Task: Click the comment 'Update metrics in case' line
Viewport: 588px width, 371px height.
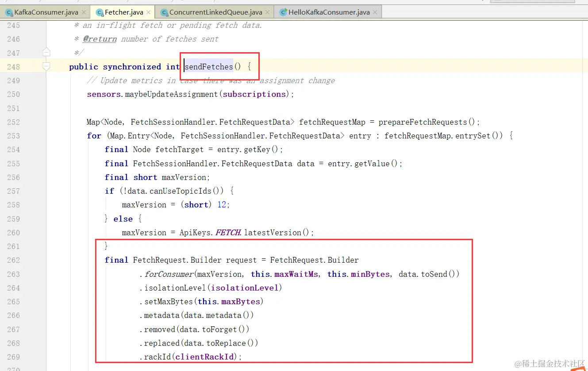Action: 211,80
